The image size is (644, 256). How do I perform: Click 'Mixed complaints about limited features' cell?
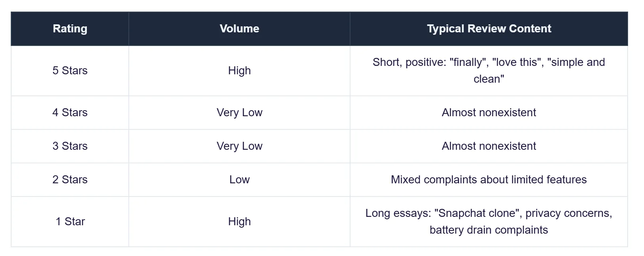click(489, 180)
